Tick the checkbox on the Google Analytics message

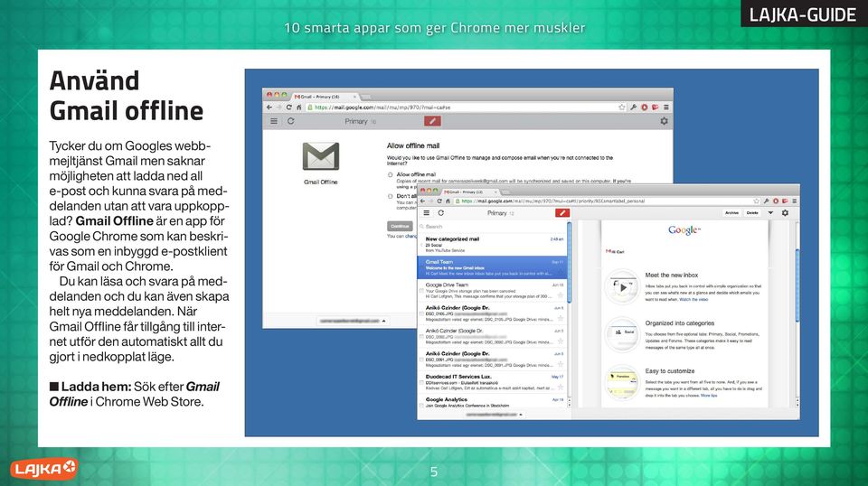pos(422,406)
